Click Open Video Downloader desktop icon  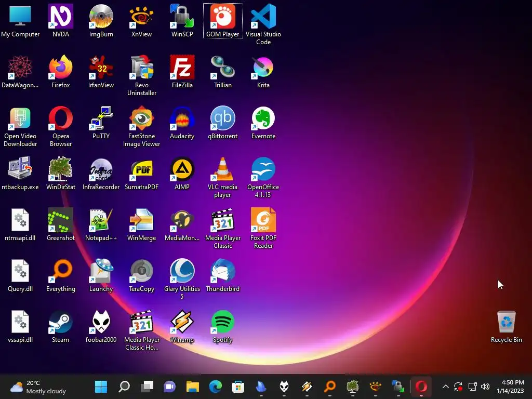pyautogui.click(x=20, y=127)
